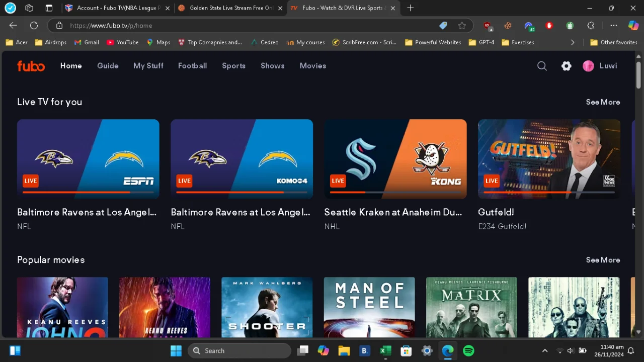Switch to Account - Fubo TV tab

118,8
